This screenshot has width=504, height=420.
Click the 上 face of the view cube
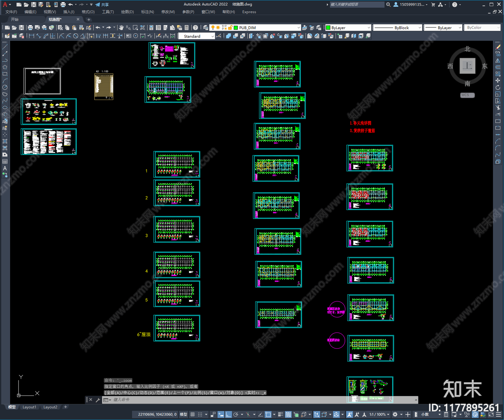(467, 66)
